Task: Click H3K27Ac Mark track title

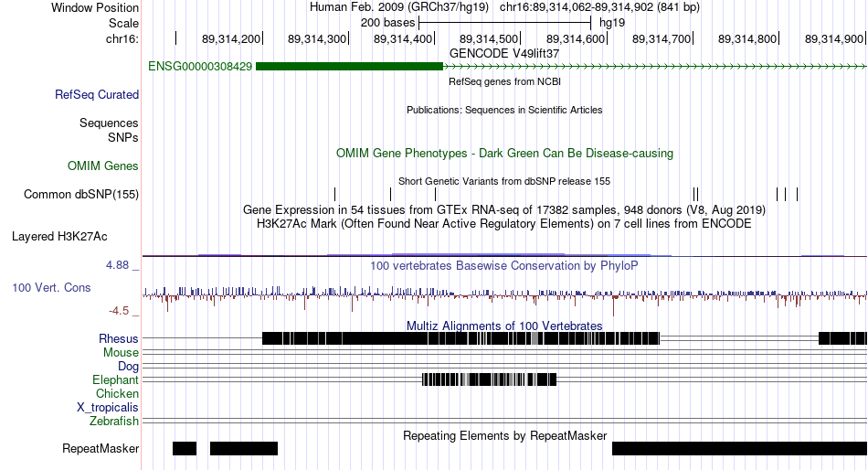Action: click(x=504, y=224)
